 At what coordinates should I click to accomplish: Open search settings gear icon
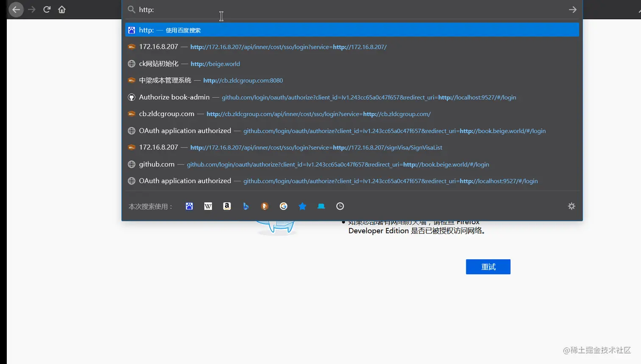(571, 206)
